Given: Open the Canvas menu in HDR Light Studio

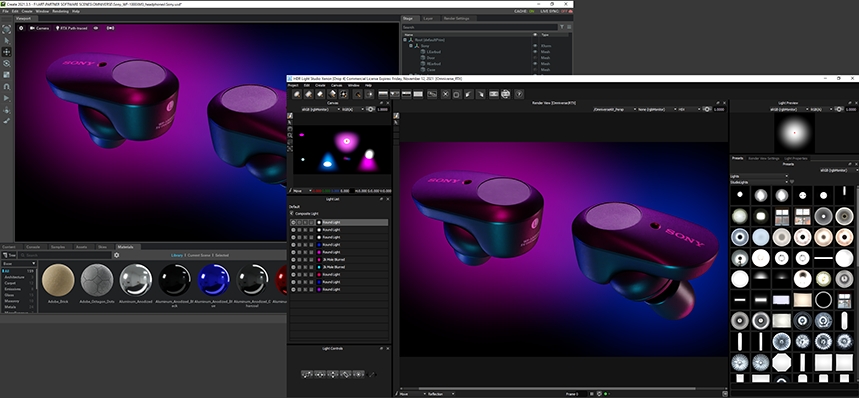Looking at the screenshot, I should pyautogui.click(x=336, y=85).
